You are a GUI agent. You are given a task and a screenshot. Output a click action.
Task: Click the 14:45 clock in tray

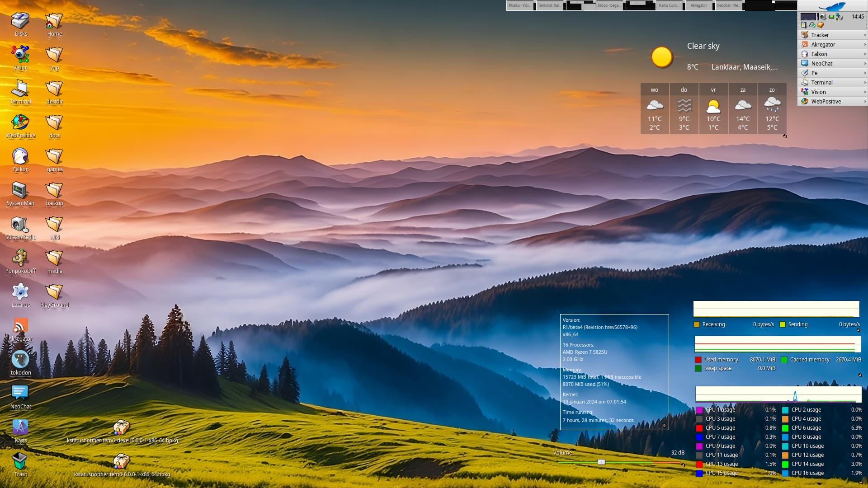click(x=857, y=17)
